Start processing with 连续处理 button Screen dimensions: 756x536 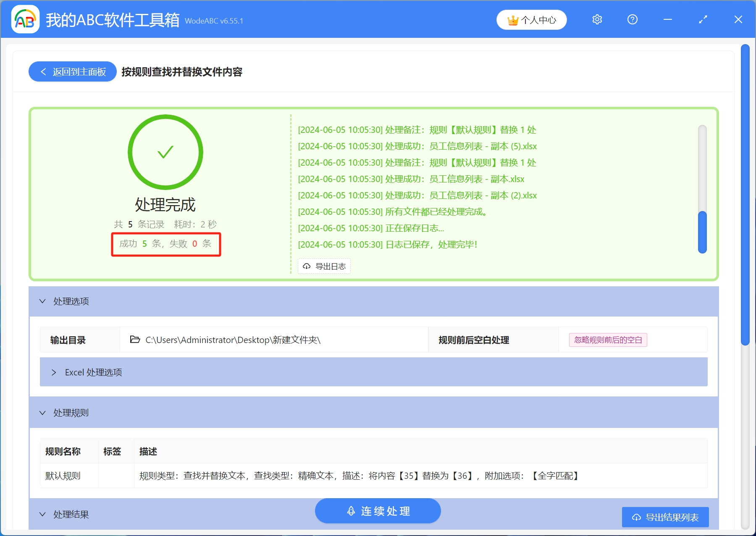point(377,511)
